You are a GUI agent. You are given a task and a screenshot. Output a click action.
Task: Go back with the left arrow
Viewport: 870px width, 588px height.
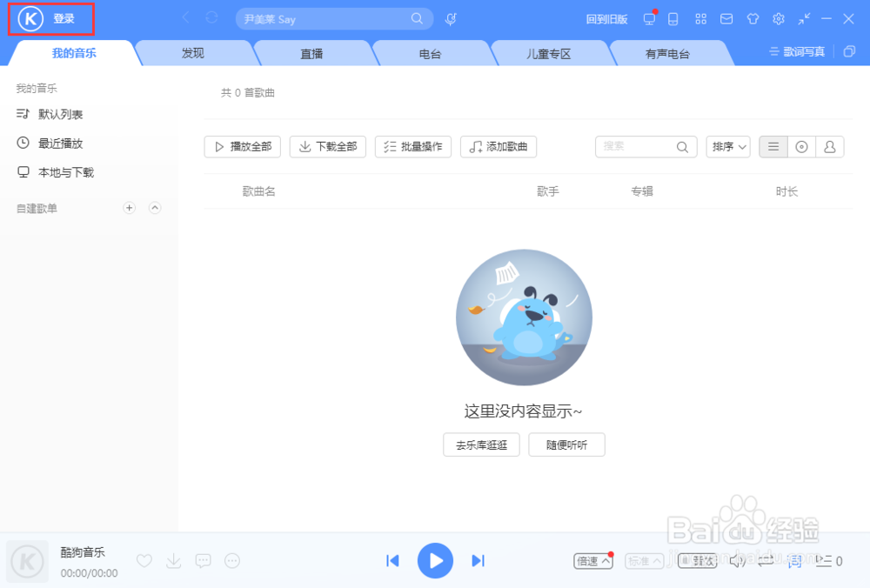pyautogui.click(x=186, y=18)
